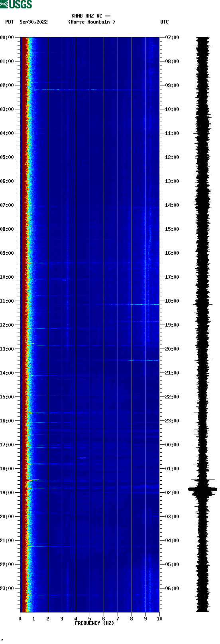
Task: Click the 04:00 UTC time label
Action: (172, 541)
